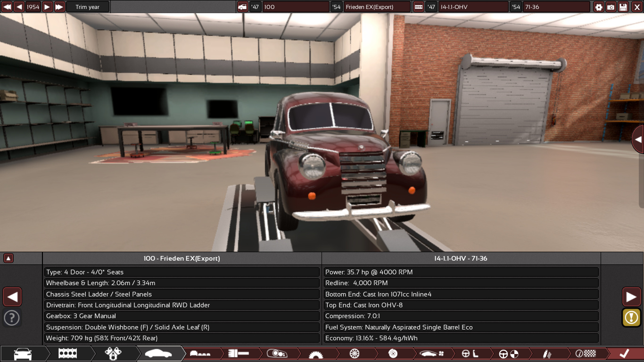The width and height of the screenshot is (644, 362).
Task: Switch to the car model tab
Action: (x=23, y=354)
